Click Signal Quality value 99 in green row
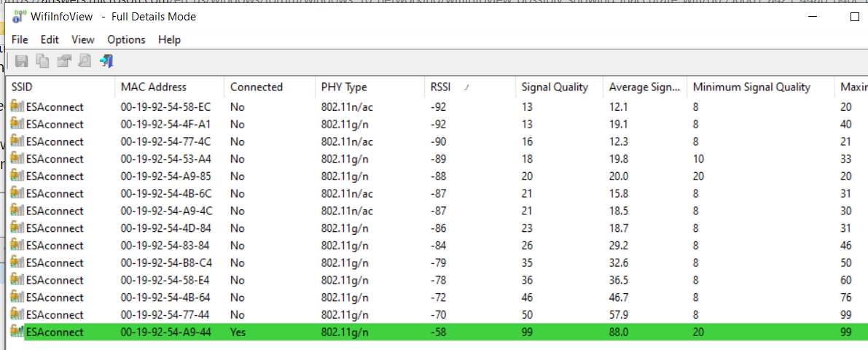This screenshot has width=868, height=350. click(x=527, y=332)
